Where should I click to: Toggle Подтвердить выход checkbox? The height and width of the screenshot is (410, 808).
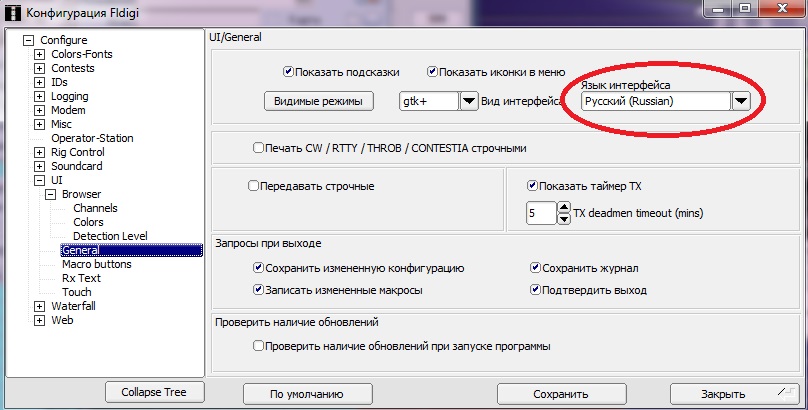[x=536, y=290]
